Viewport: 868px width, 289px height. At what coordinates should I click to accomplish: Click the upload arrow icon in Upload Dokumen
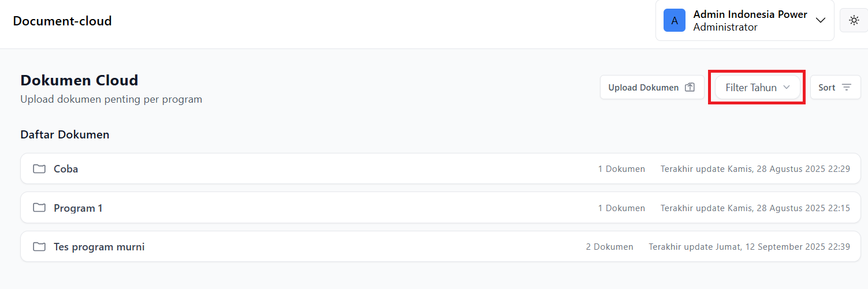tap(690, 88)
